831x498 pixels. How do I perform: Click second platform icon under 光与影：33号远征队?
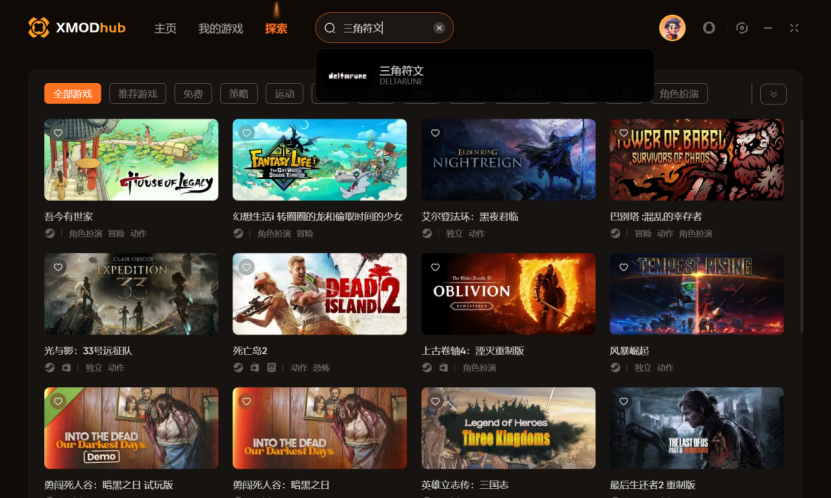click(x=66, y=367)
